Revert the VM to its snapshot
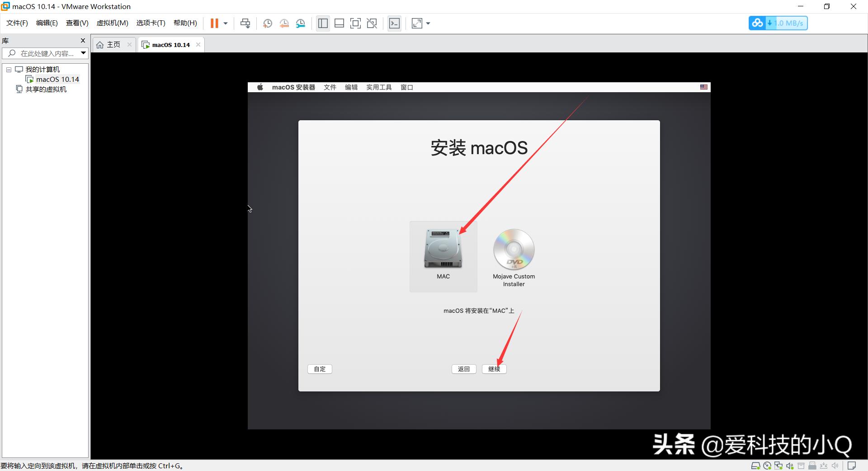 284,23
